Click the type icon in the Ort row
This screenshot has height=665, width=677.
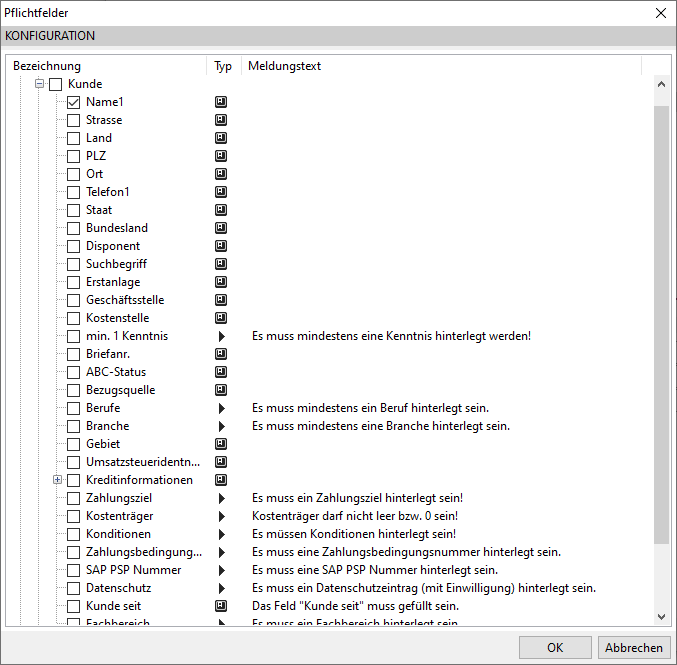point(221,174)
